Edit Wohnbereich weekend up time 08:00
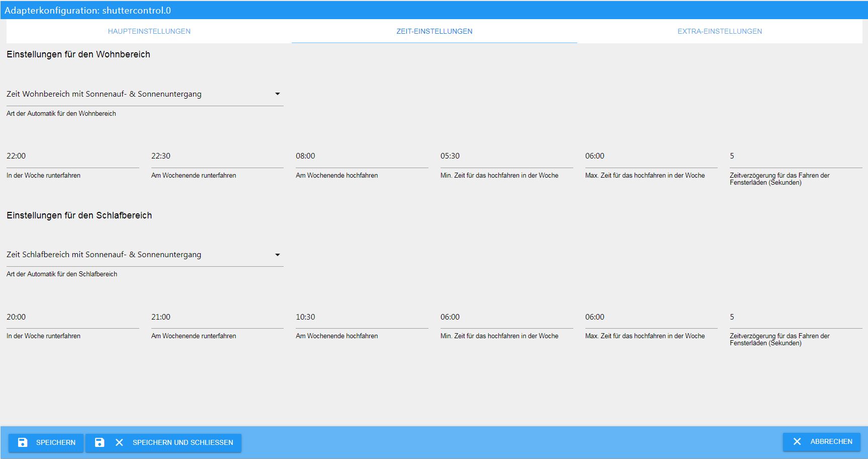This screenshot has height=459, width=868. pyautogui.click(x=362, y=157)
